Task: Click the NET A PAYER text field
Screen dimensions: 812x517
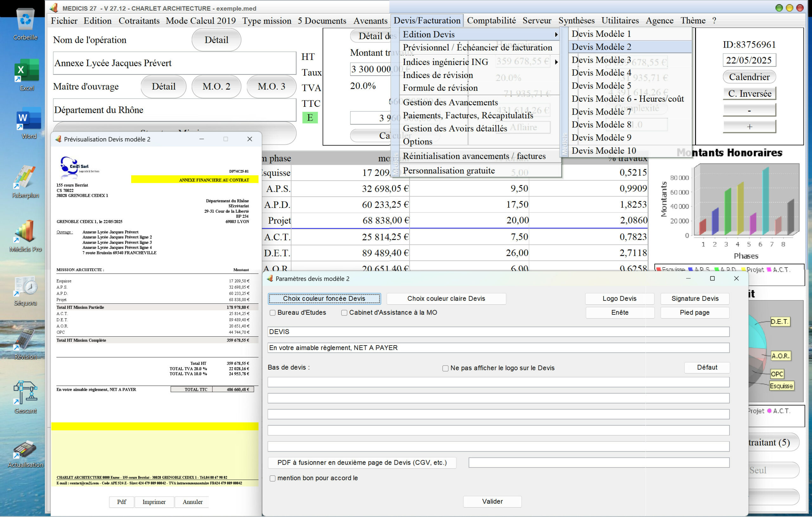Action: point(498,348)
